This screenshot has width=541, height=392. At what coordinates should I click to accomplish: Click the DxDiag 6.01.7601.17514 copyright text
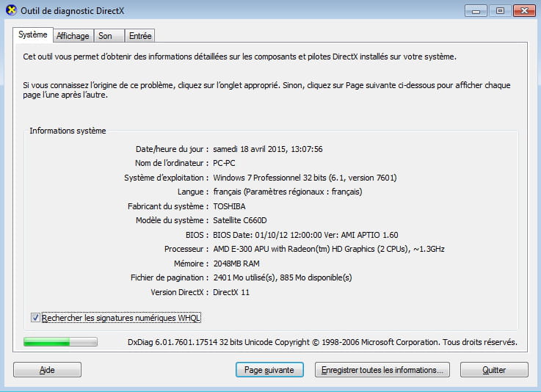click(x=322, y=342)
